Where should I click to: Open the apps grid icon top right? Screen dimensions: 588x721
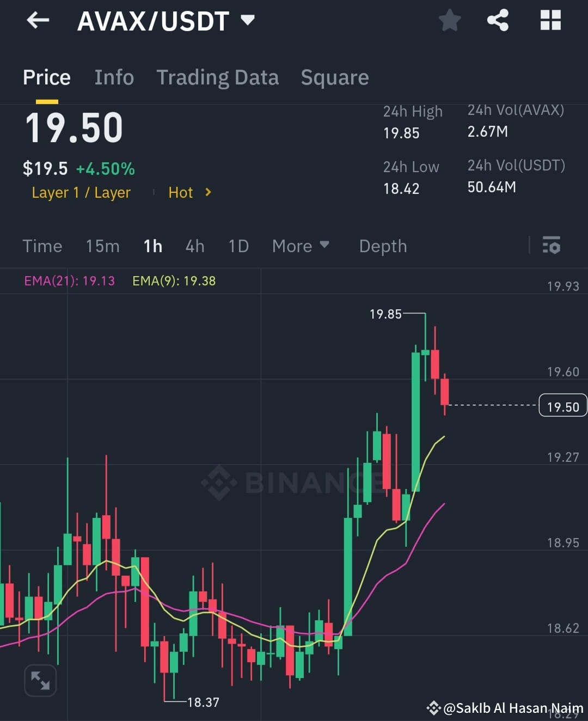550,20
